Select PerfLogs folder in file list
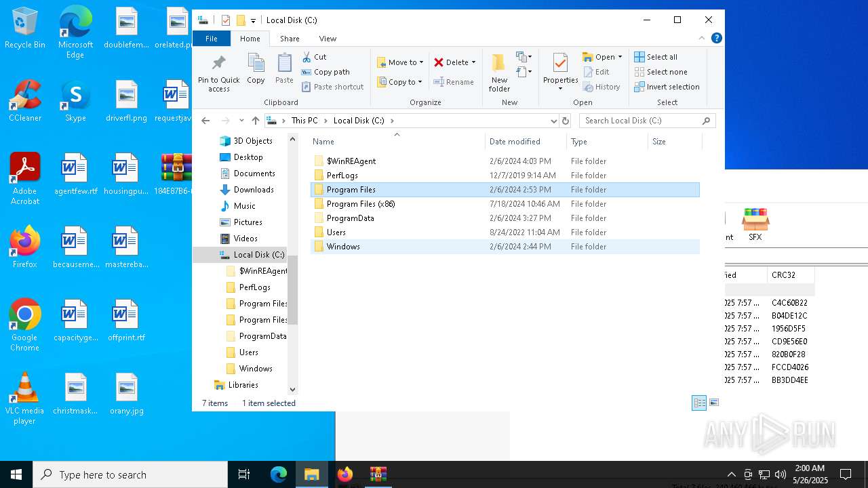Image resolution: width=868 pixels, height=488 pixels. [505, 176]
